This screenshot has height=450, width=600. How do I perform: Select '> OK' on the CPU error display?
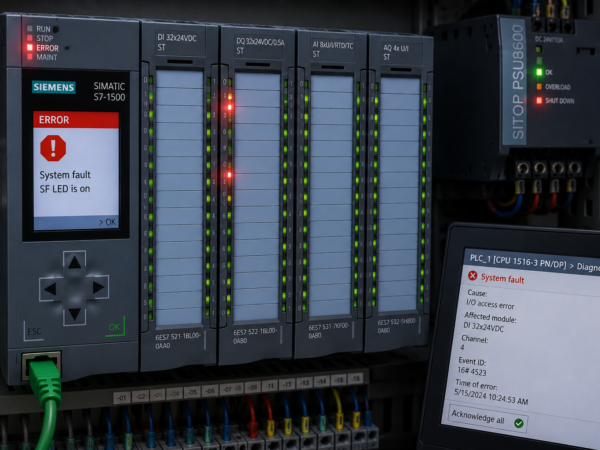coord(107,222)
